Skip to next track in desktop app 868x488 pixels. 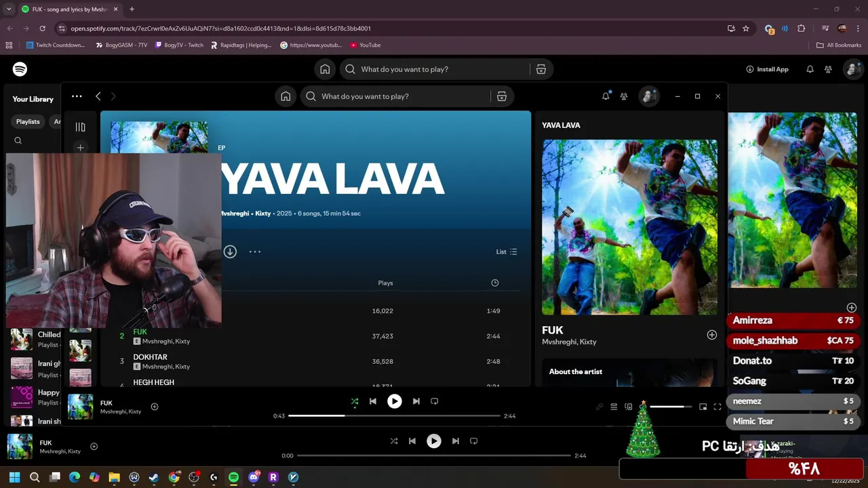pyautogui.click(x=416, y=401)
